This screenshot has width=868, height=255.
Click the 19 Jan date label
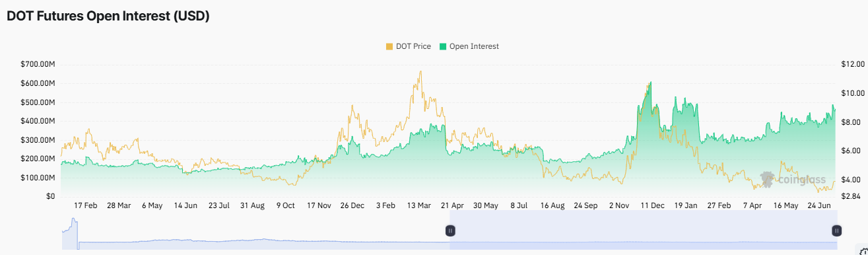pos(686,206)
